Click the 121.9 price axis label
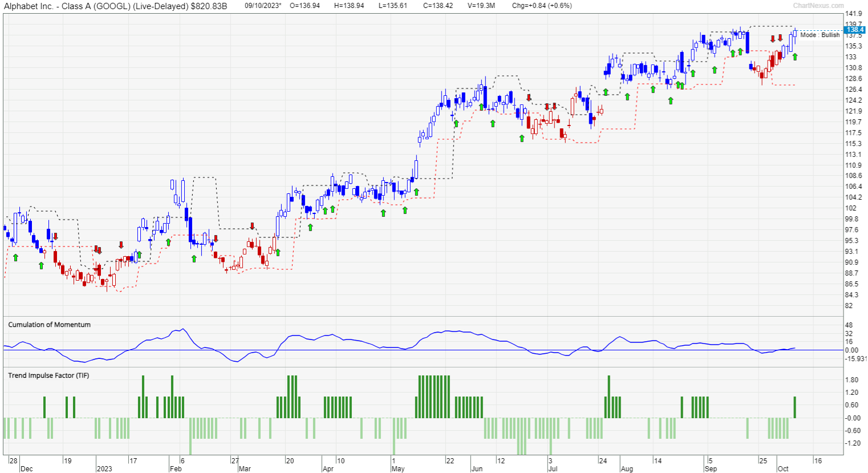Viewport: 868px width, 473px height. 854,111
